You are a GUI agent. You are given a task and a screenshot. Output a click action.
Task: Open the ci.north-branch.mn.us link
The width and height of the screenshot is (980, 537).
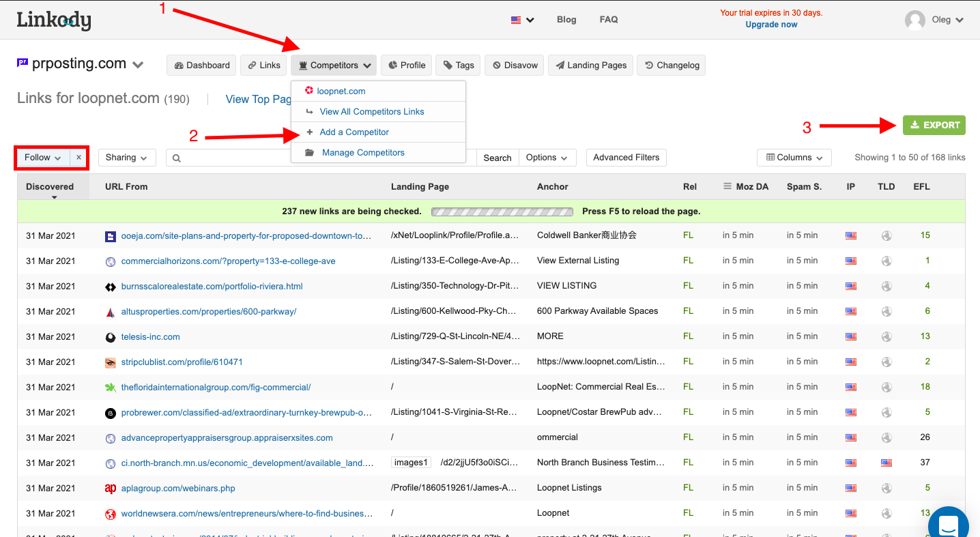247,463
